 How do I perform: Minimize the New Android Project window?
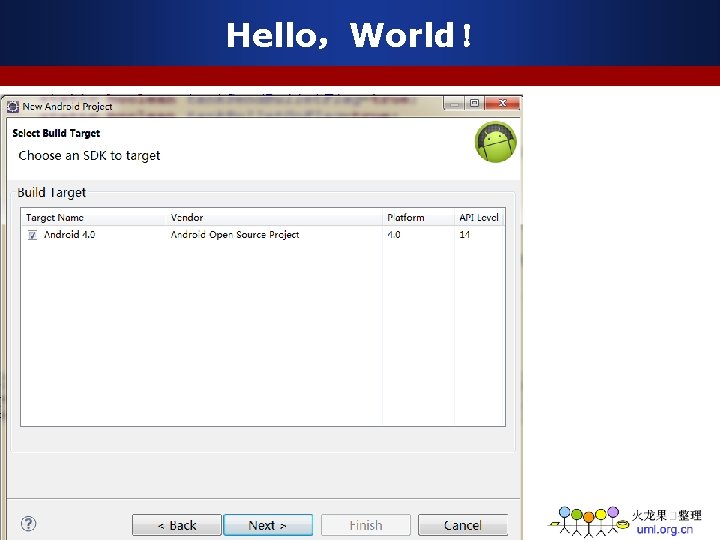click(x=454, y=104)
